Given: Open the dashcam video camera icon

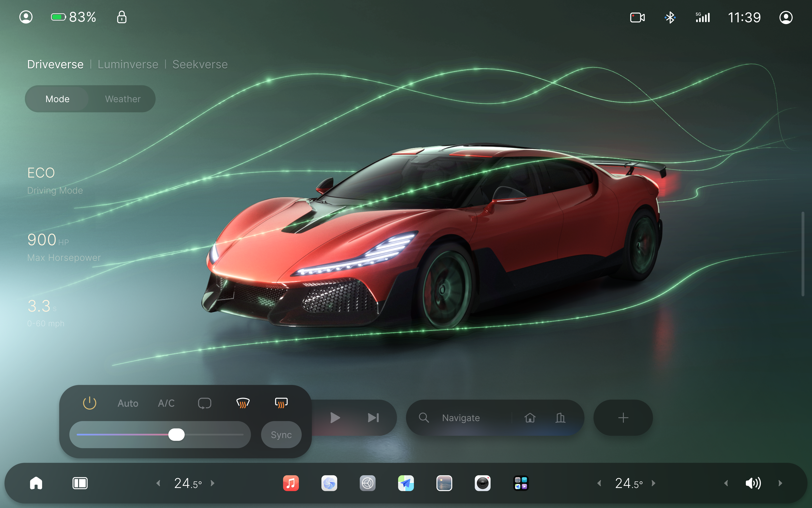Looking at the screenshot, I should coord(637,17).
